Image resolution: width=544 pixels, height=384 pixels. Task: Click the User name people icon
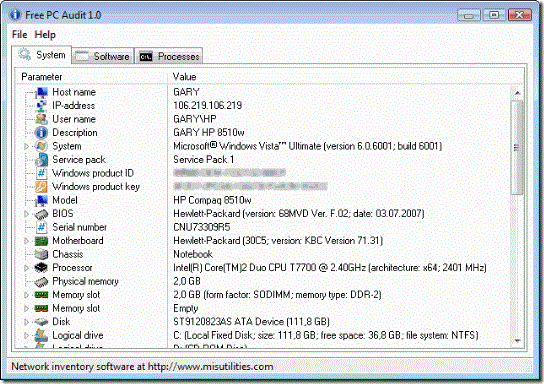click(41, 119)
